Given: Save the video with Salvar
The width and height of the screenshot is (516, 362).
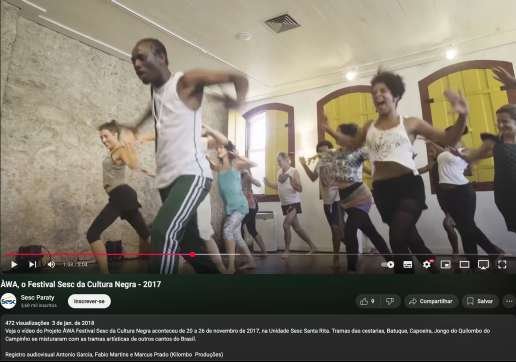Looking at the screenshot, I should click(x=480, y=301).
